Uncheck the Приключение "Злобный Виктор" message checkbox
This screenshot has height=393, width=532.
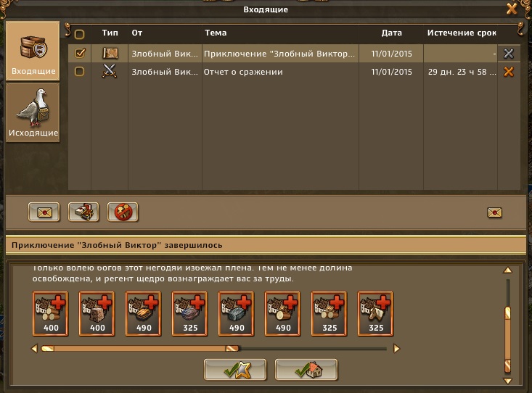point(80,53)
